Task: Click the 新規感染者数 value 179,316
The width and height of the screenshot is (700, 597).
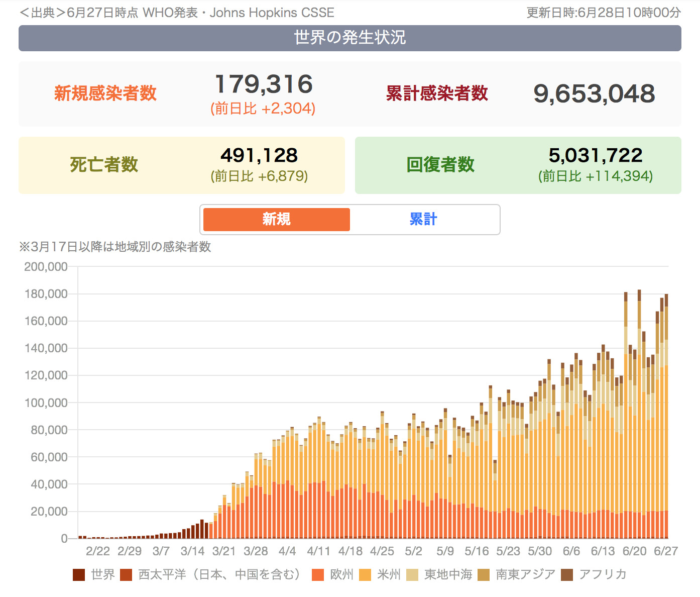Action: [264, 84]
